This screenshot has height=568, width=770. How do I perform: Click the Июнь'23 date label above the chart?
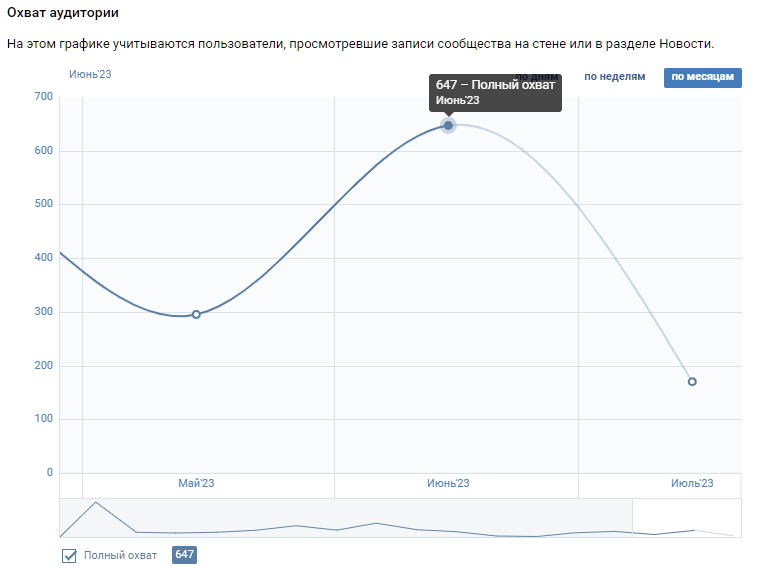90,75
